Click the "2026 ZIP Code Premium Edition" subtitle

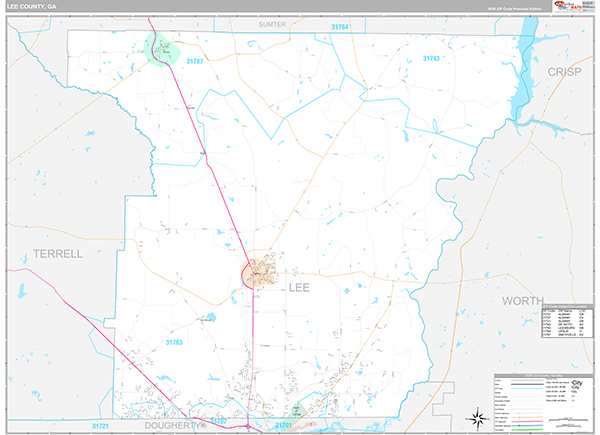(x=514, y=9)
